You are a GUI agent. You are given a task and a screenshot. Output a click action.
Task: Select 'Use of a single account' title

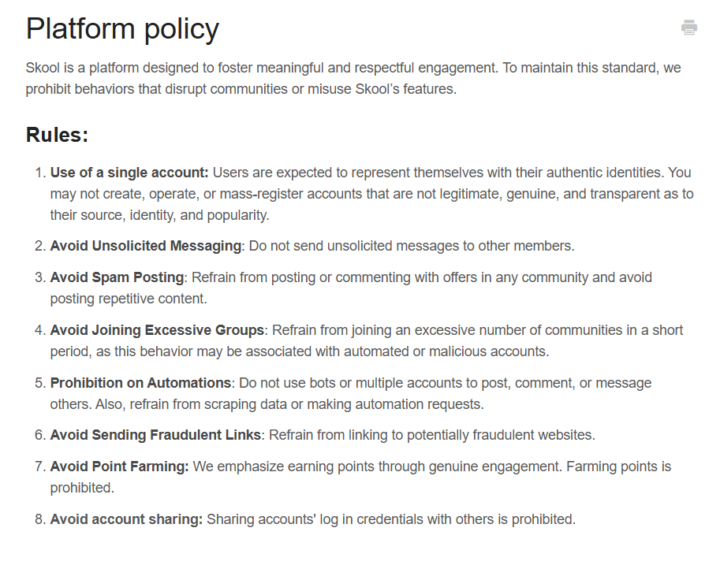coord(129,173)
